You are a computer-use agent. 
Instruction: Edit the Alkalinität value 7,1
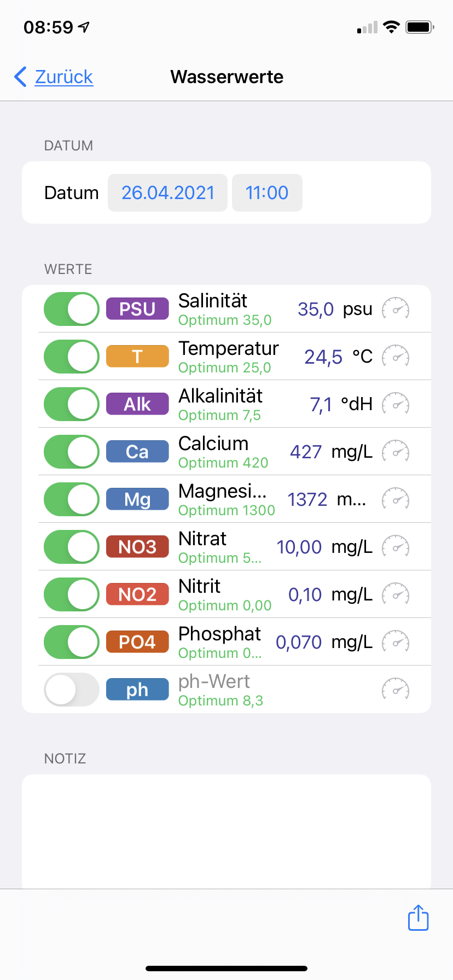(321, 405)
